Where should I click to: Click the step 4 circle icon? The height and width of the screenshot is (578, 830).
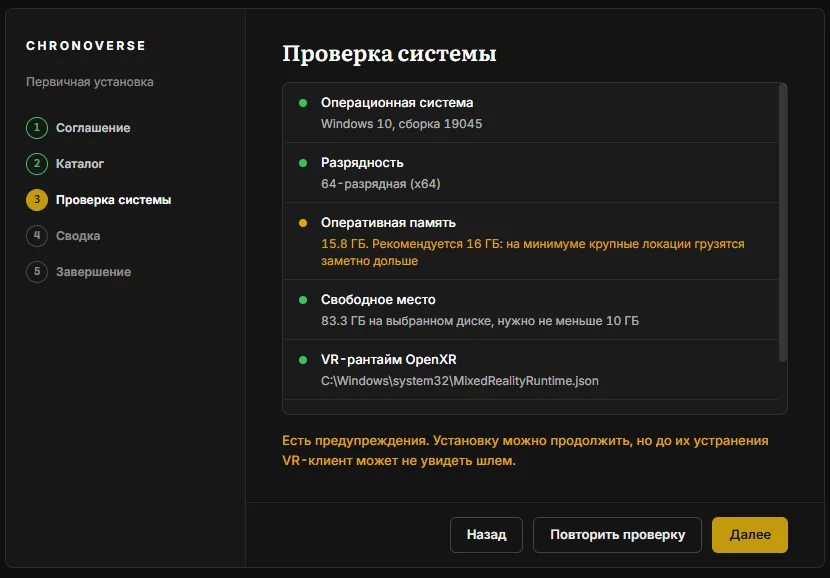point(37,236)
